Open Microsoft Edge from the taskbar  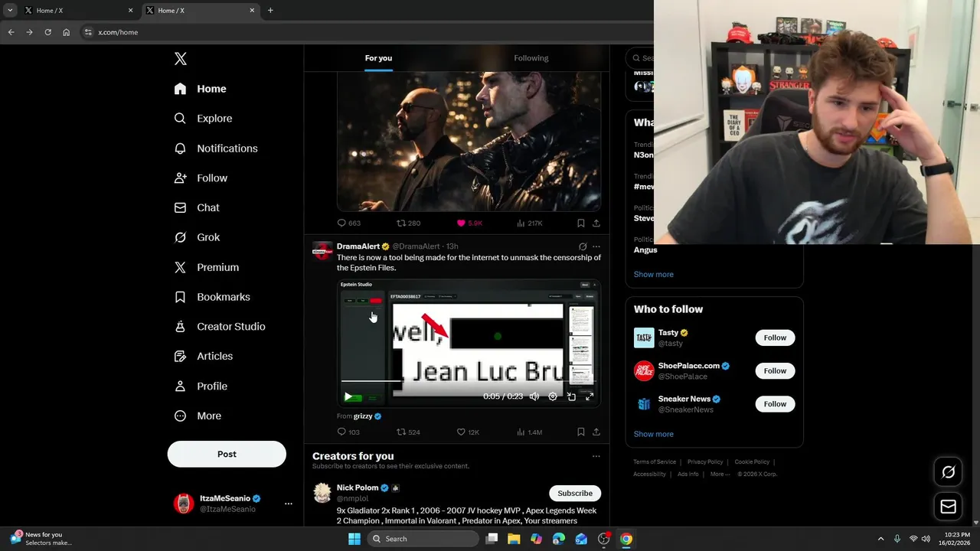(559, 539)
